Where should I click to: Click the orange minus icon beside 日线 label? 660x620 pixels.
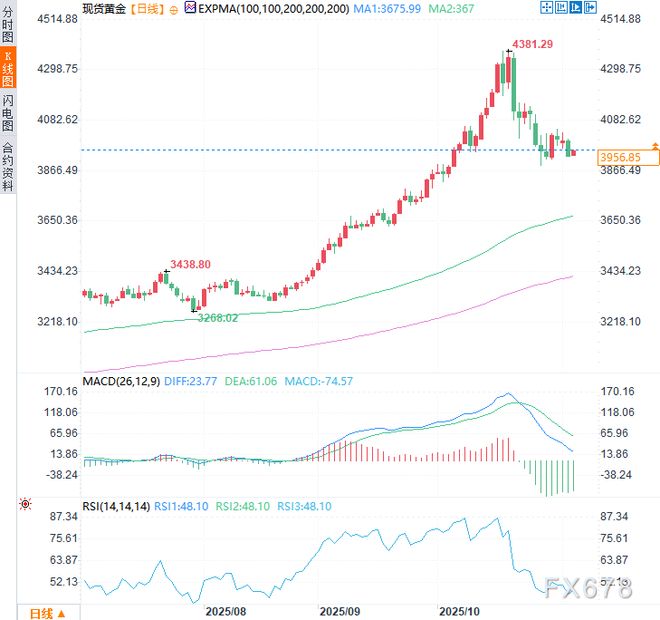176,8
